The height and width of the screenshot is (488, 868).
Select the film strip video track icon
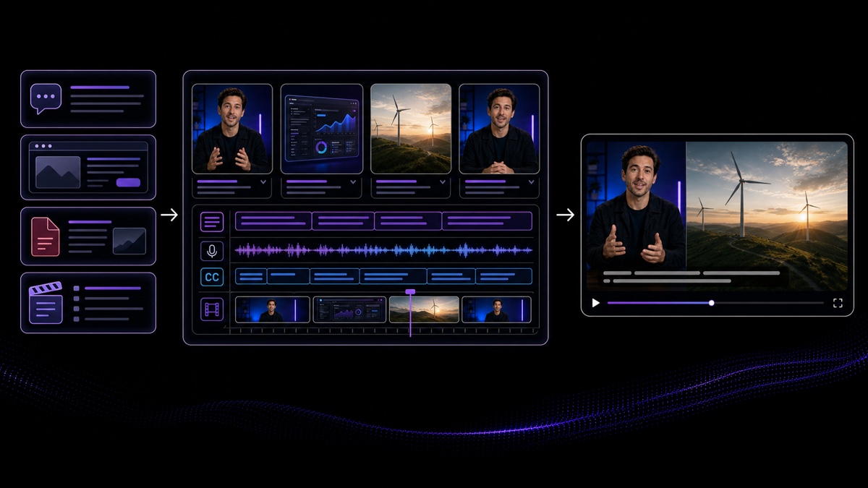tap(211, 309)
